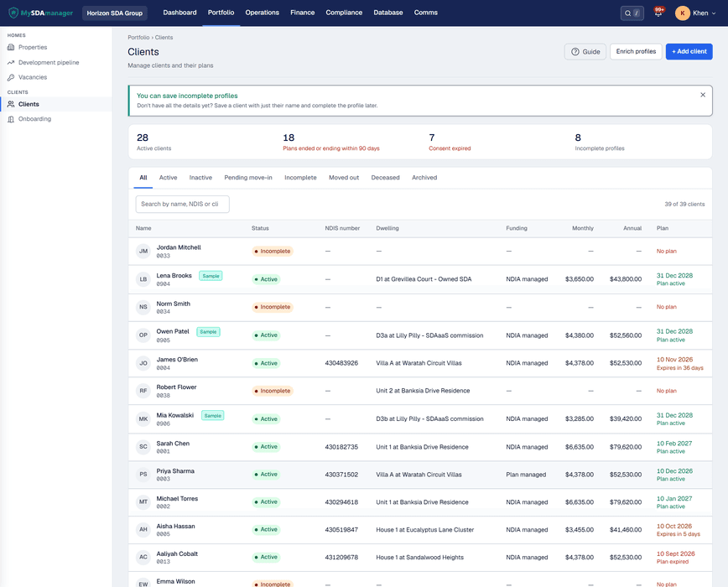
Task: Click the JO avatar for James O'Brien
Action: (143, 363)
